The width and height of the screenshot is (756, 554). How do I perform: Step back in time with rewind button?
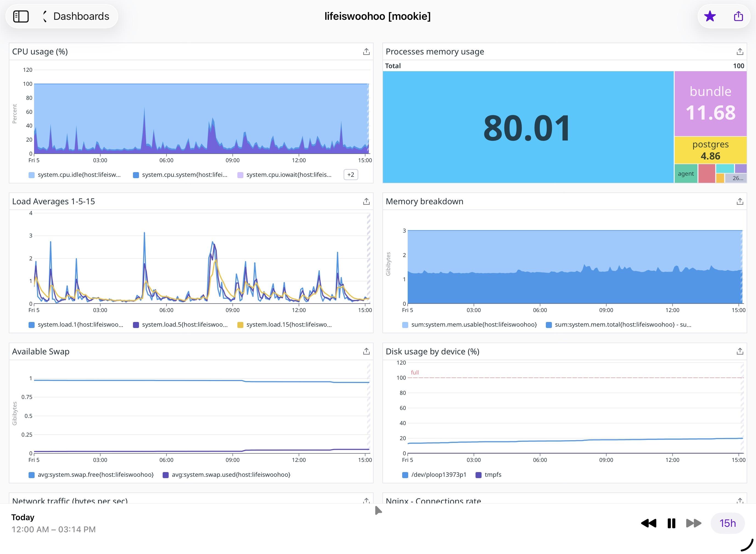point(648,523)
